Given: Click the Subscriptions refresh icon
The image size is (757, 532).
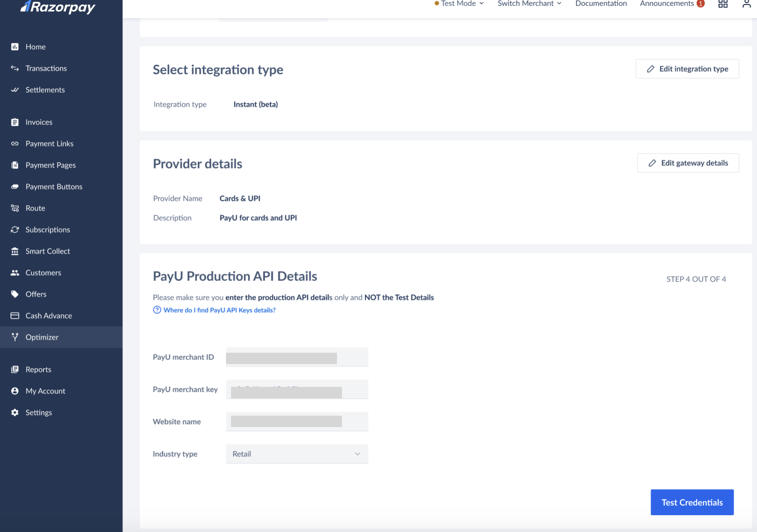Looking at the screenshot, I should [15, 229].
